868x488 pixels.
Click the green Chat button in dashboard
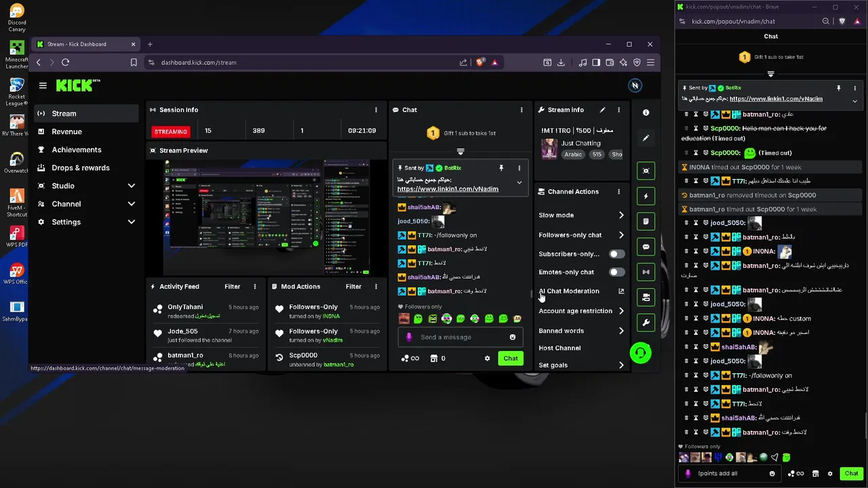click(x=511, y=359)
